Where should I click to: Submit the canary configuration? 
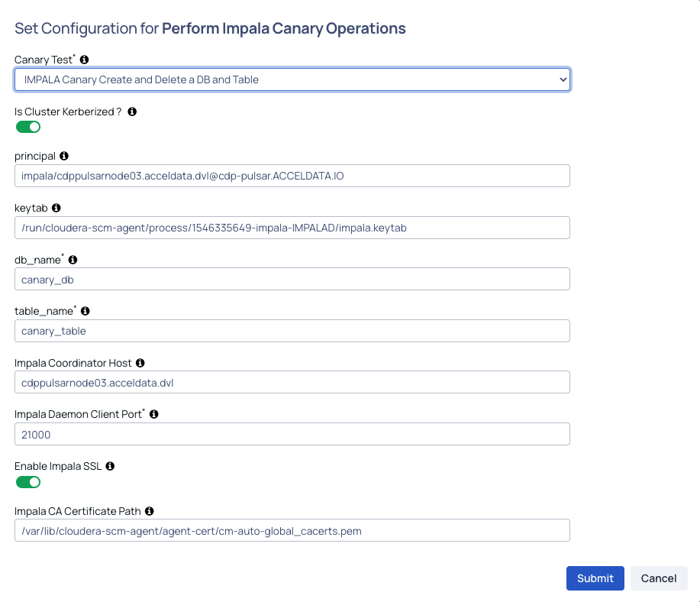click(595, 578)
